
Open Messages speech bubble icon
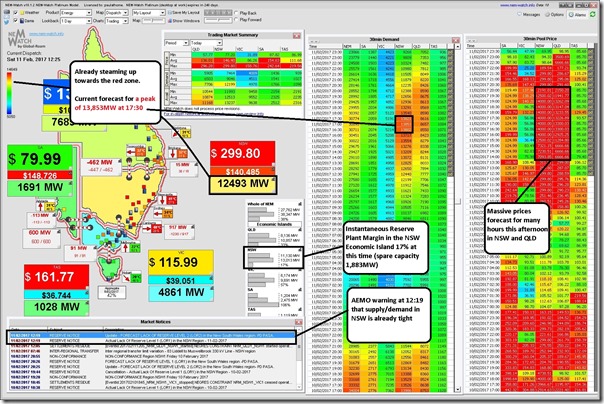pyautogui.click(x=520, y=14)
